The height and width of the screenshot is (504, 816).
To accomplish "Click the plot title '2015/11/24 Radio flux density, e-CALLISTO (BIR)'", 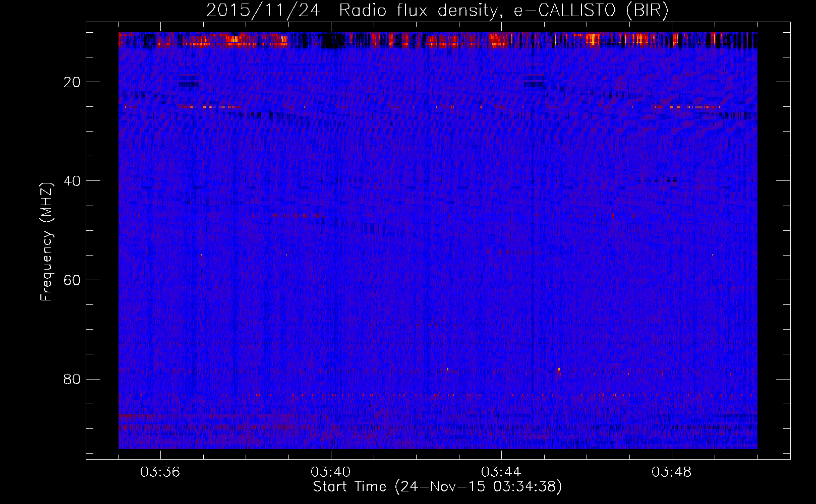I will 437,11.
